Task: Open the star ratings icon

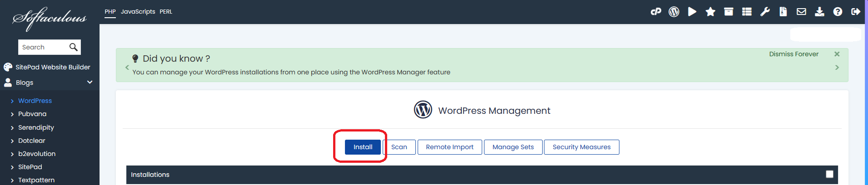Action: [x=710, y=12]
